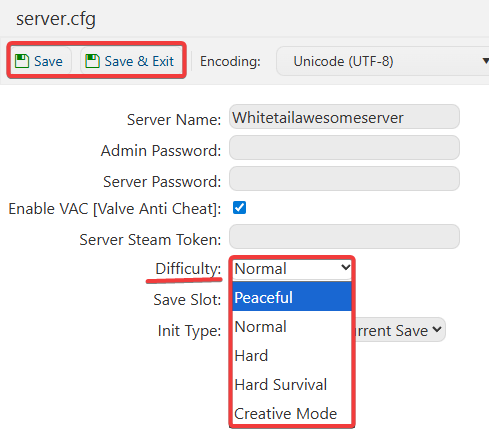Click the Save & Exit floppy icon
The height and width of the screenshot is (446, 489).
[92, 61]
